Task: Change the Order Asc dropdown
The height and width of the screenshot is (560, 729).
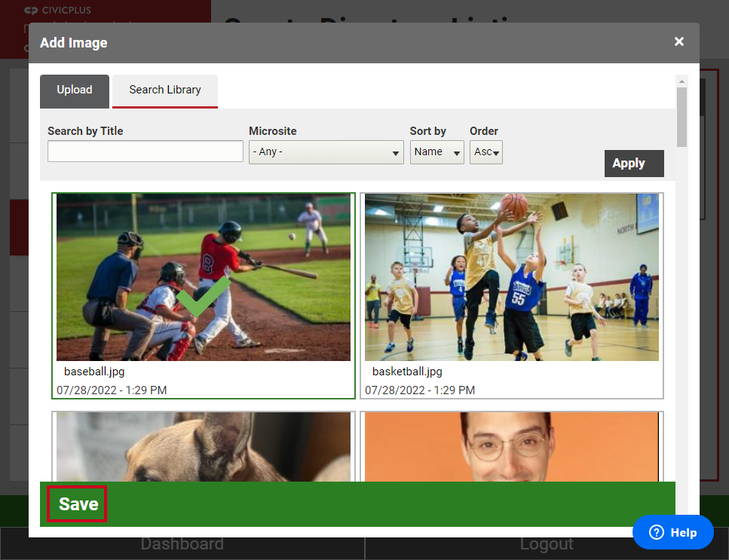Action: coord(485,152)
